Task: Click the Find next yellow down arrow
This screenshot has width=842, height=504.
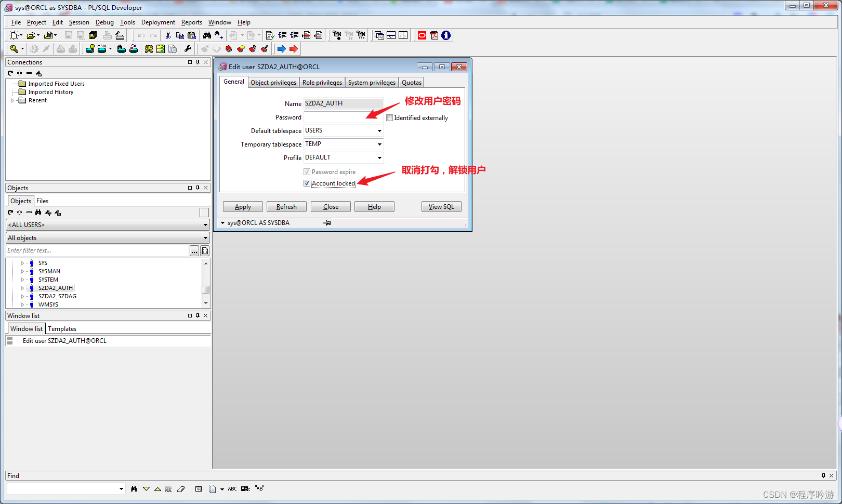Action: 146,489
